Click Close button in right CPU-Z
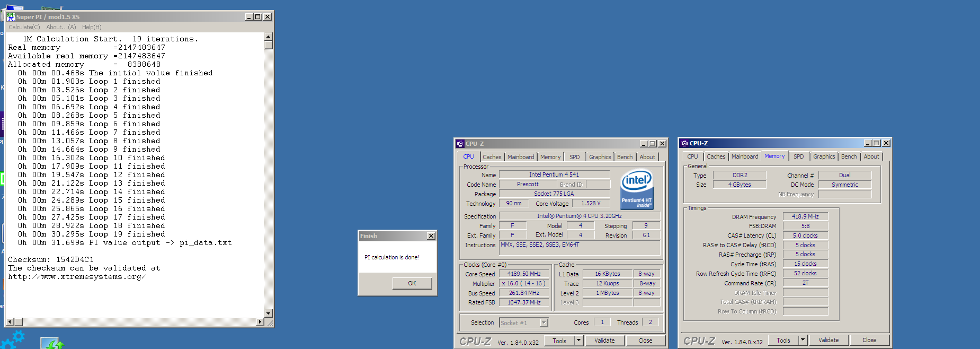Image resolution: width=980 pixels, height=349 pixels. [x=869, y=341]
